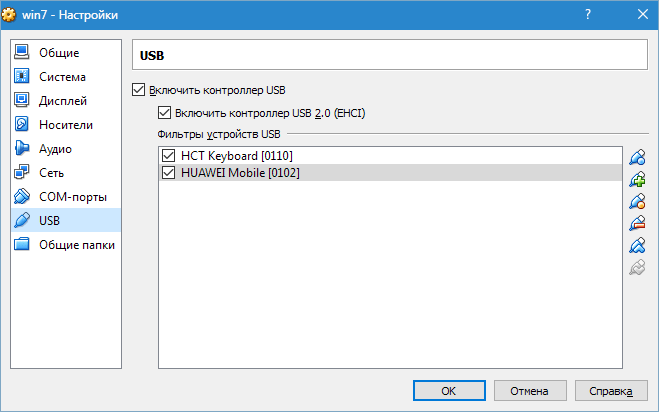659x412 pixels.
Task: Edit selected USB filter icon
Action: 637,201
